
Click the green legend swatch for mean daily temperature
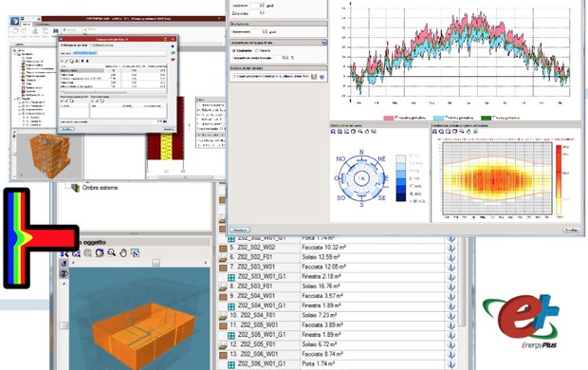coord(486,118)
